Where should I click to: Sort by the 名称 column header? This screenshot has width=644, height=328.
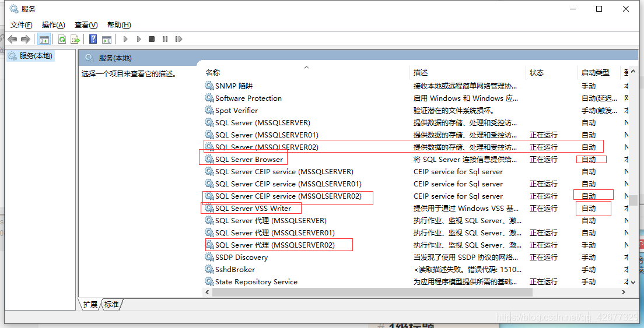pyautogui.click(x=213, y=73)
